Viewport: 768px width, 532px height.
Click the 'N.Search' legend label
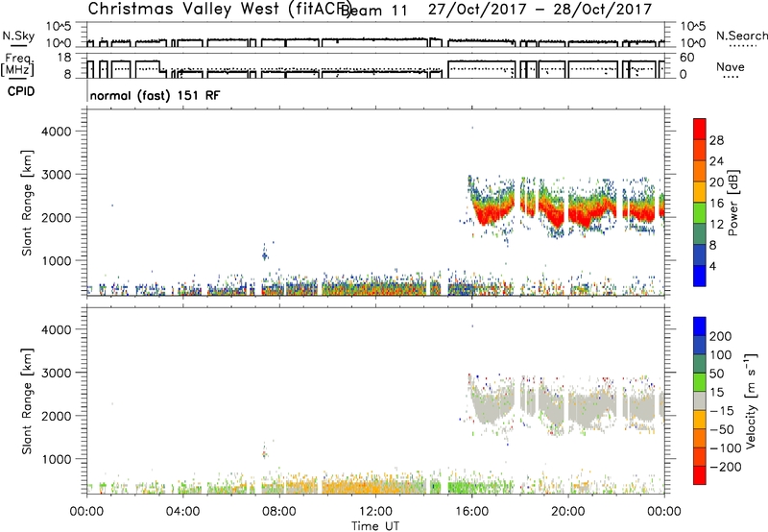[742, 36]
